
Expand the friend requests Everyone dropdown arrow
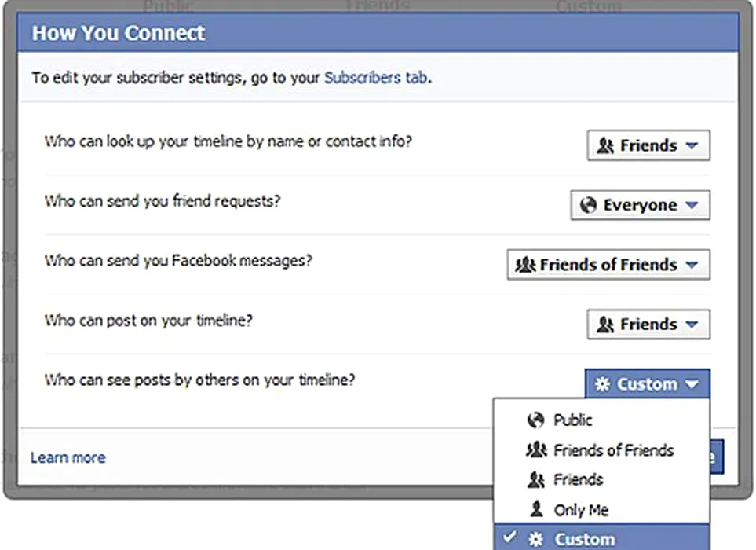click(x=691, y=205)
